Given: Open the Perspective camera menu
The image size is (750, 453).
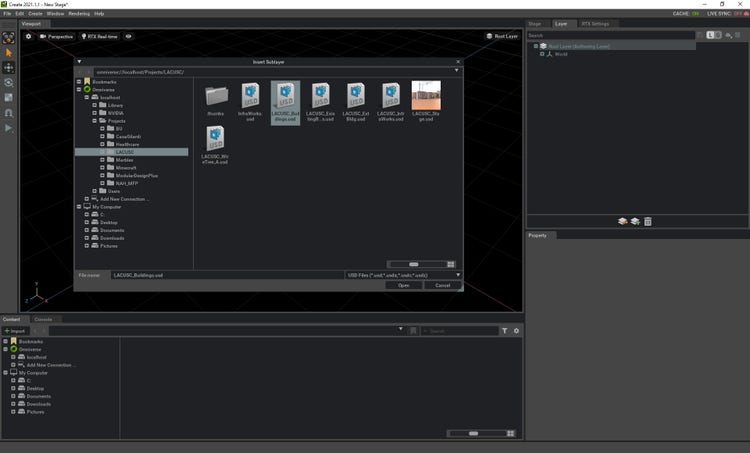Looking at the screenshot, I should click(x=56, y=36).
